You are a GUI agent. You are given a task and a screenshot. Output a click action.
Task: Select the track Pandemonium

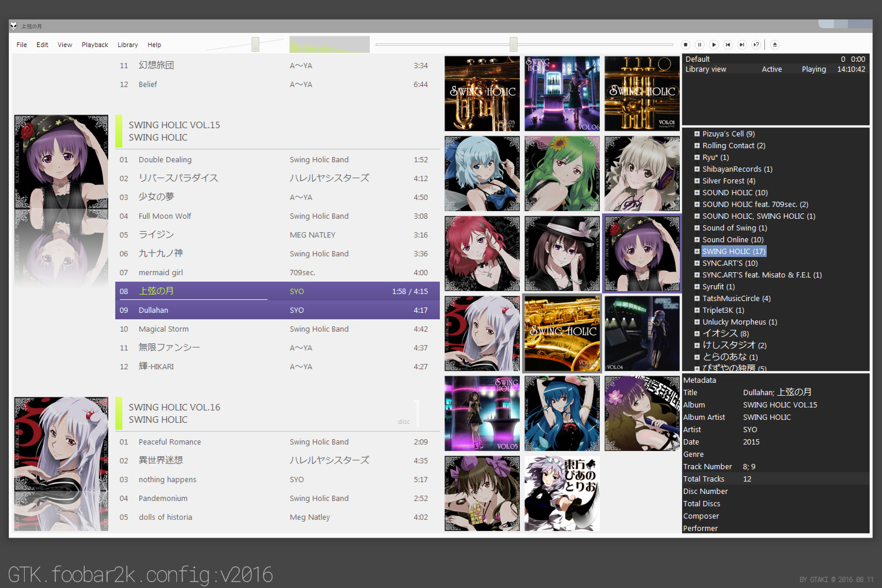pyautogui.click(x=278, y=499)
